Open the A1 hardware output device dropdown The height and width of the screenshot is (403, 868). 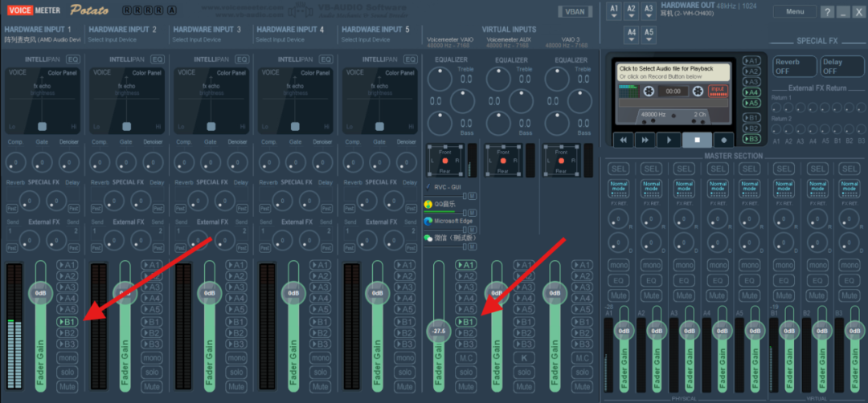614,12
